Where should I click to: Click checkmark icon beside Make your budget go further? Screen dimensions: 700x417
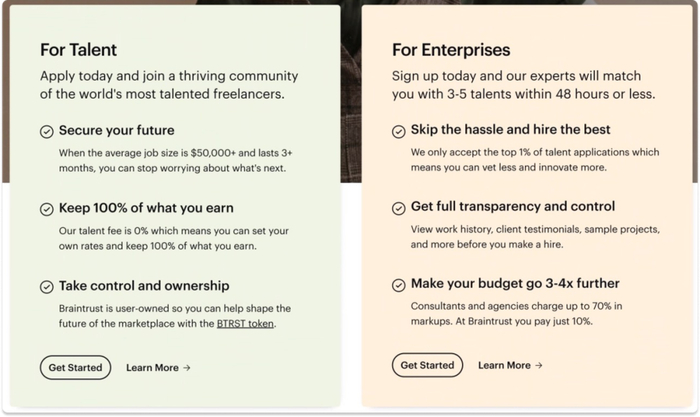[399, 285]
